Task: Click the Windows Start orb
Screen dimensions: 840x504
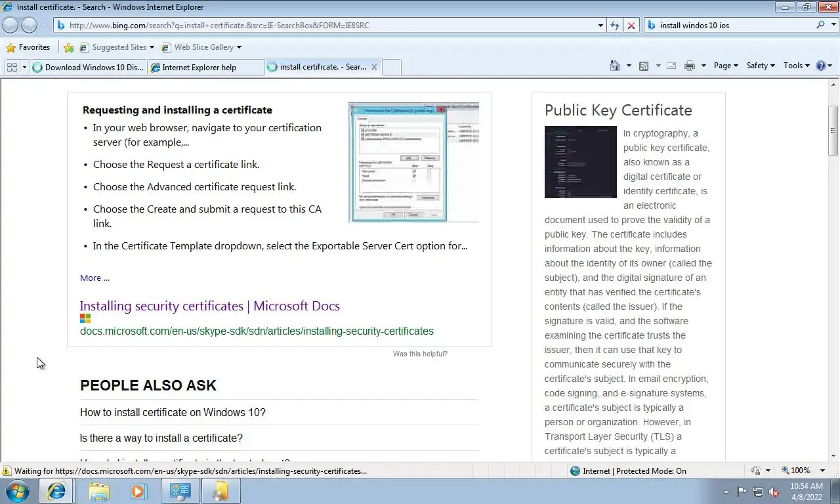Action: [17, 491]
